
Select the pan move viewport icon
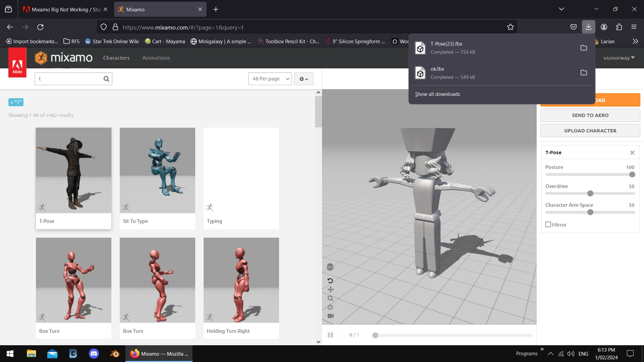pos(330,290)
